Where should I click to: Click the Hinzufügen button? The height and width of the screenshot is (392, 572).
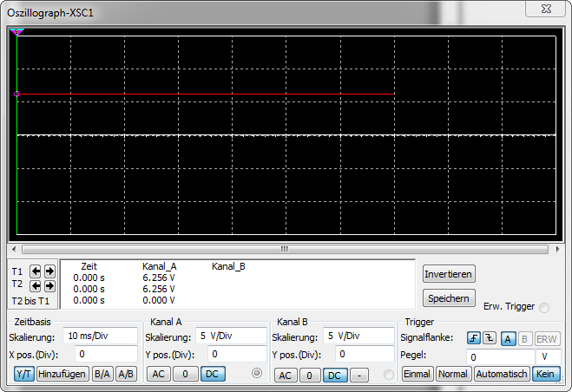(x=62, y=374)
